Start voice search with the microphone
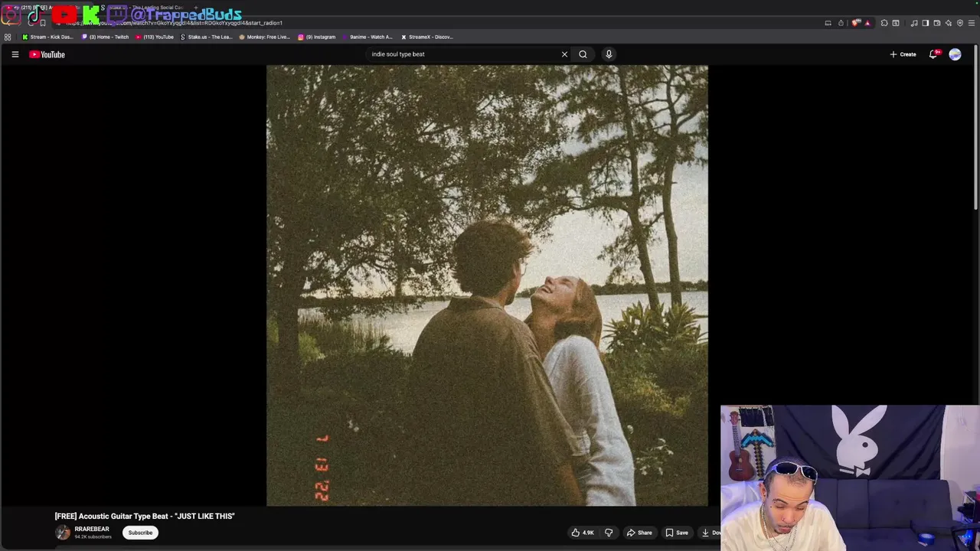Viewport: 980px width, 551px height. [x=609, y=54]
